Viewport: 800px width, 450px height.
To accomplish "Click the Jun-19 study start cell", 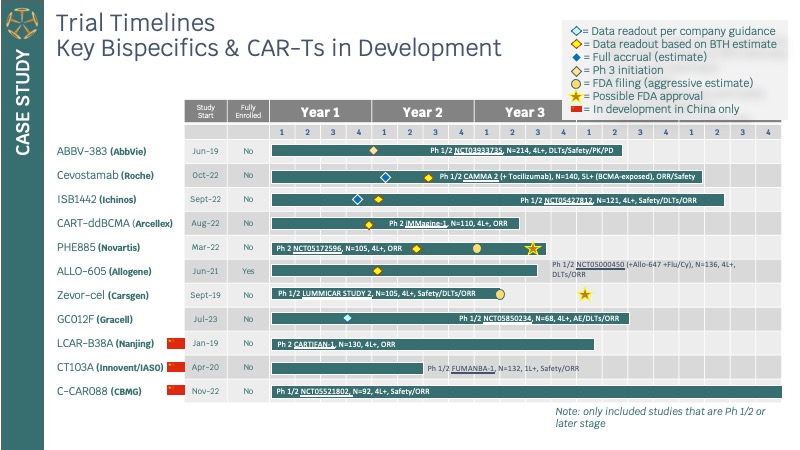I will [x=206, y=151].
